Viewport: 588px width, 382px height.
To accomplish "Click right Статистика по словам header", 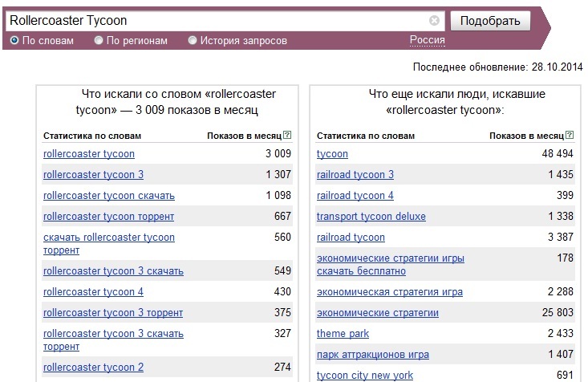I will click(x=366, y=136).
